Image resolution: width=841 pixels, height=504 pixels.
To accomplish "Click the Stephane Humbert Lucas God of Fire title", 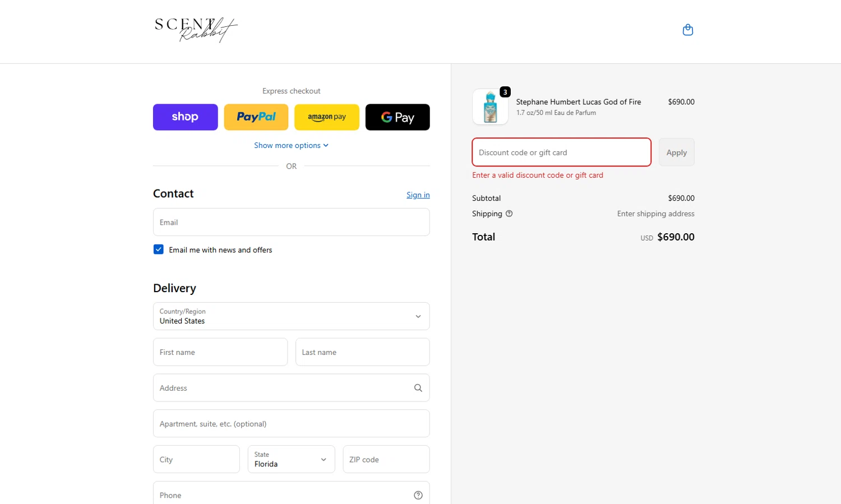I will (579, 102).
